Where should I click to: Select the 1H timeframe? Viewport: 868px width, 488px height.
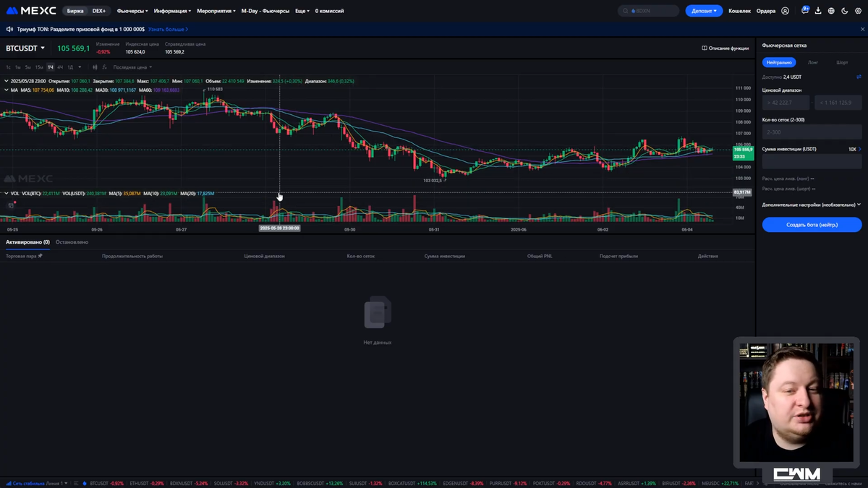[x=51, y=67]
